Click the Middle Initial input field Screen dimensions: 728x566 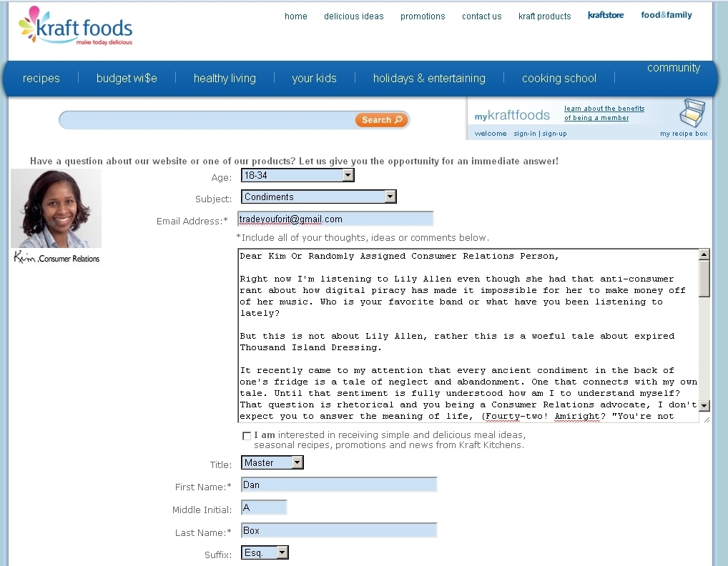coord(264,507)
